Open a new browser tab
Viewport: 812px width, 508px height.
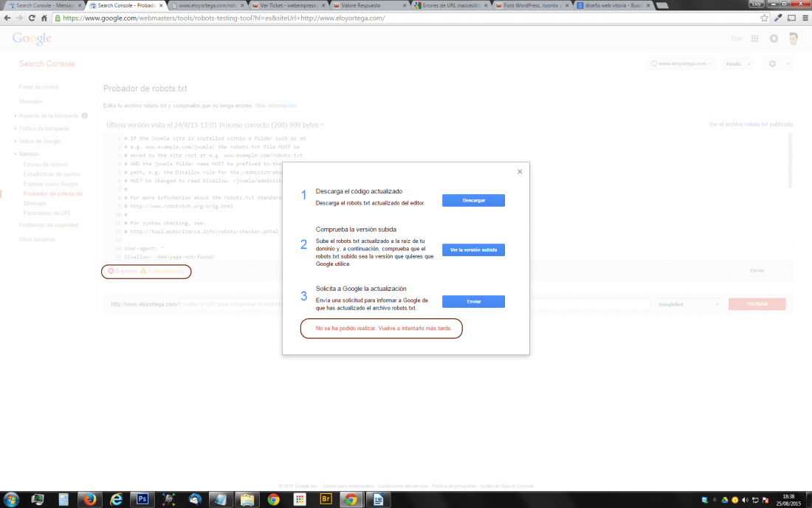(662, 6)
